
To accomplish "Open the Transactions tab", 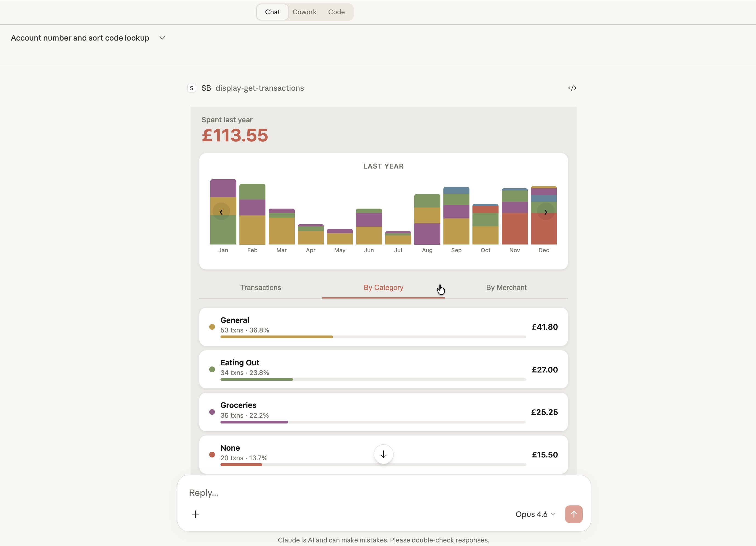I will tap(261, 288).
